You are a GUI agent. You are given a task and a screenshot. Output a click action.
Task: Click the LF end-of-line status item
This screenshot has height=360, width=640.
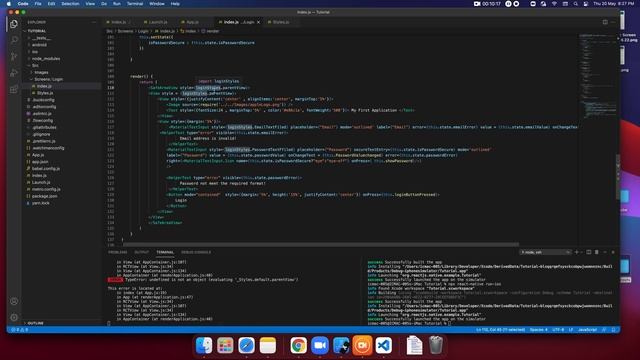[x=571, y=329]
